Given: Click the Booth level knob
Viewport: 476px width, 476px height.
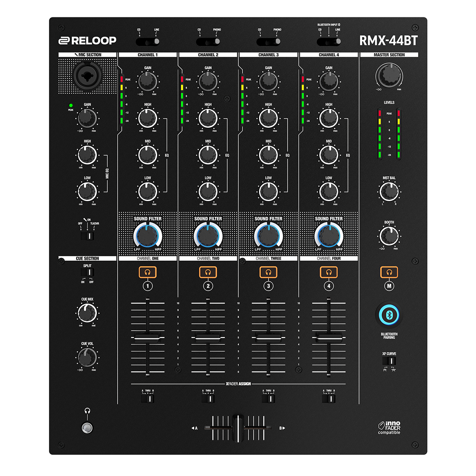Looking at the screenshot, I should pyautogui.click(x=389, y=236).
